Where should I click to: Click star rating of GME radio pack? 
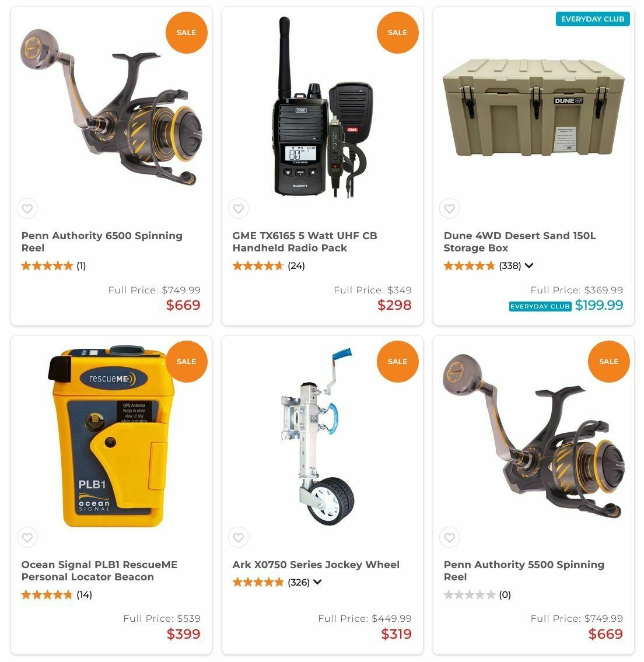[258, 265]
